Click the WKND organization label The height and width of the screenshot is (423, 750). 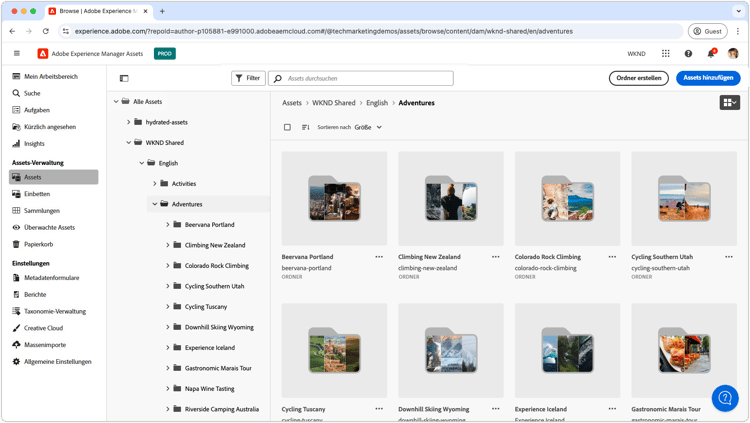tap(636, 54)
